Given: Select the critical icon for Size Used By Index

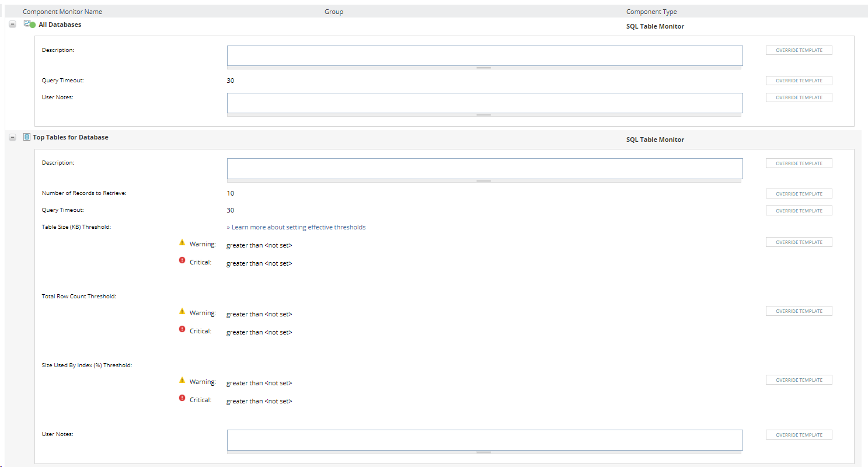Looking at the screenshot, I should (182, 398).
